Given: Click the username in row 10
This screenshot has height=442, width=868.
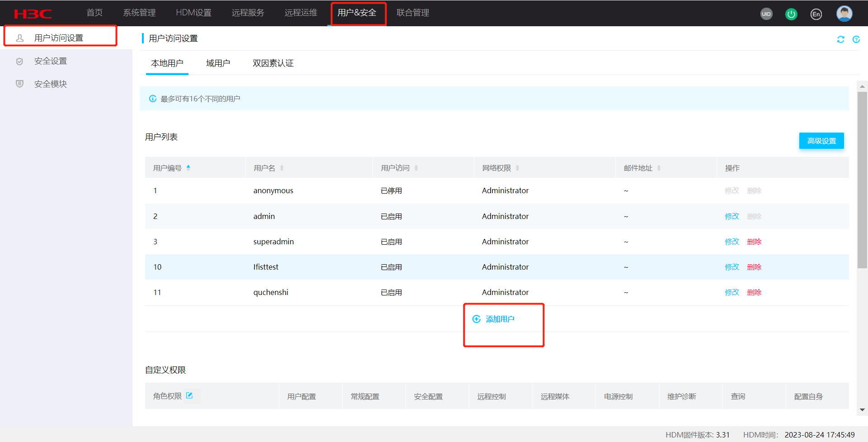Looking at the screenshot, I should tap(266, 267).
